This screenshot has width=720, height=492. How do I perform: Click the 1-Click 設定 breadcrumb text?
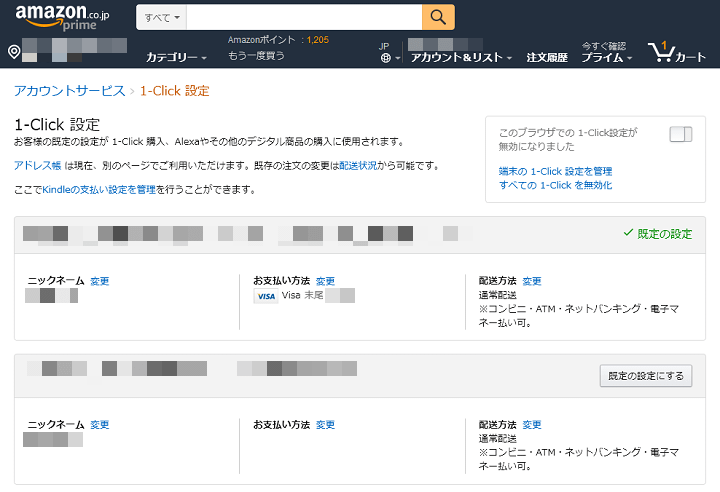coord(174,90)
